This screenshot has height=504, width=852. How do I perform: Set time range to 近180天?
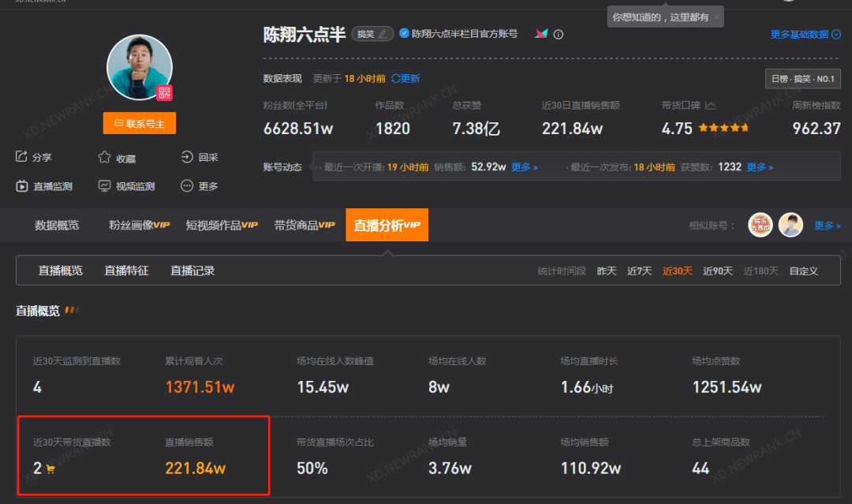click(760, 271)
